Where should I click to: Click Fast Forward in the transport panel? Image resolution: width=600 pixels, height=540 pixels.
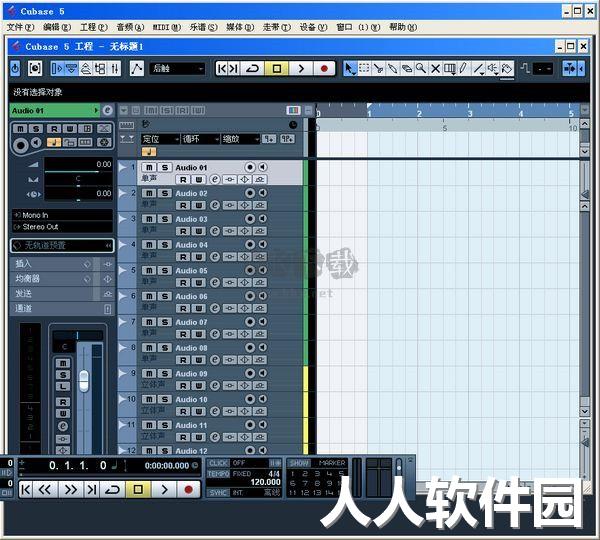pos(71,489)
